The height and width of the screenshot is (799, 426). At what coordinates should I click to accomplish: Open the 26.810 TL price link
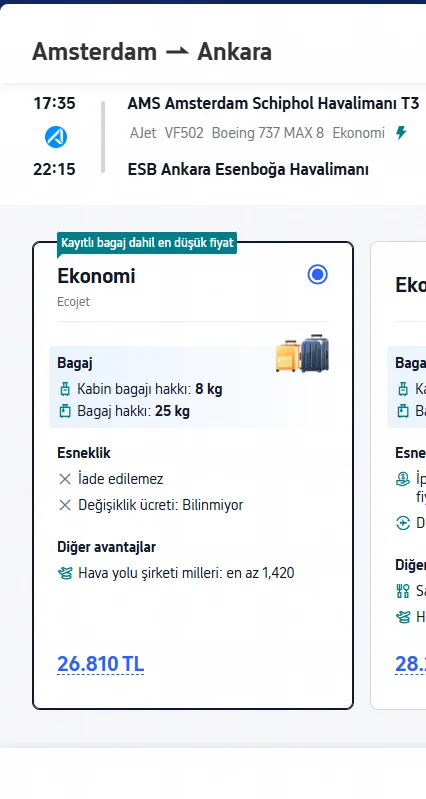(100, 664)
